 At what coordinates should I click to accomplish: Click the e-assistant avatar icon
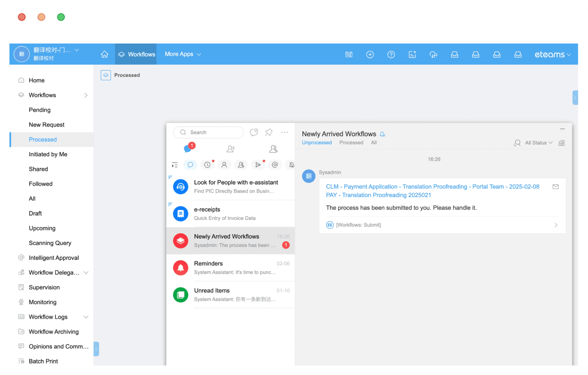(x=181, y=187)
